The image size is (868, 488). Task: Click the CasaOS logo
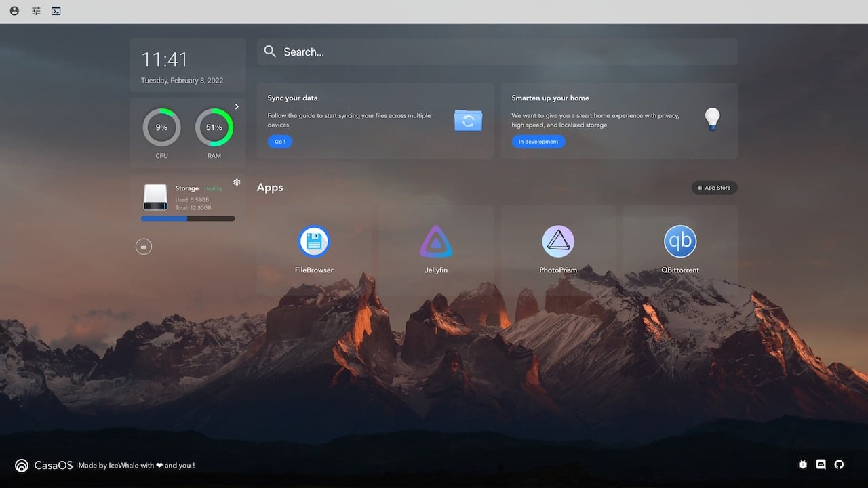[22, 466]
